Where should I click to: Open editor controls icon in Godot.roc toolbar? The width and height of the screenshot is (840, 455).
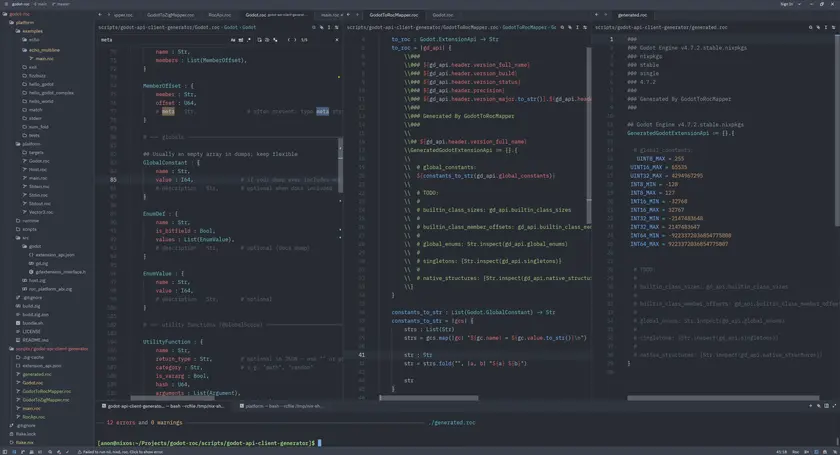336,27
